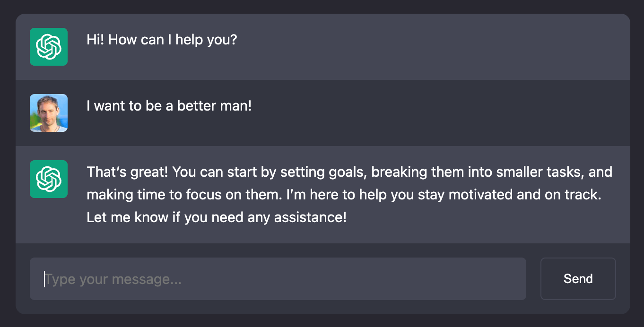Viewport: 644px width, 327px height.
Task: Focus the "Type your message..." input field
Action: pos(278,279)
